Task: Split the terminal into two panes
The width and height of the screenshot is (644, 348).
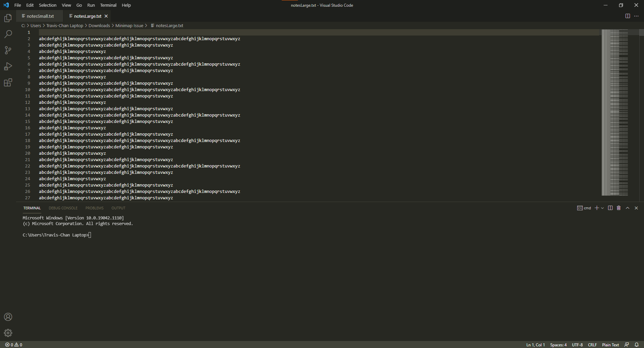Action: click(610, 208)
